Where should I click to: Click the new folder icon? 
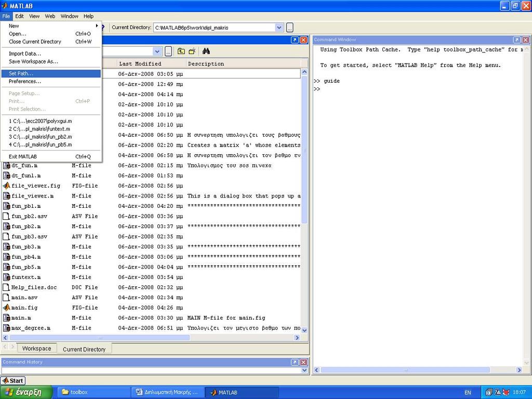pyautogui.click(x=192, y=51)
